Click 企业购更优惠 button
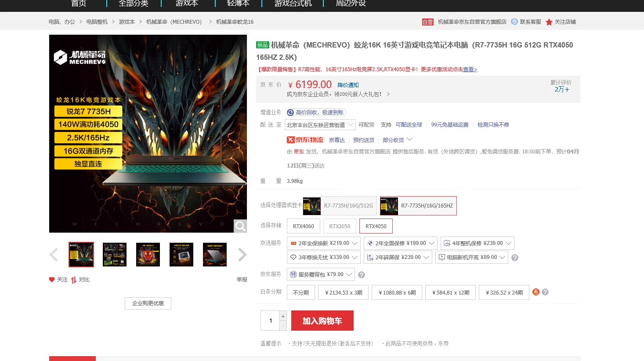 click(x=148, y=303)
